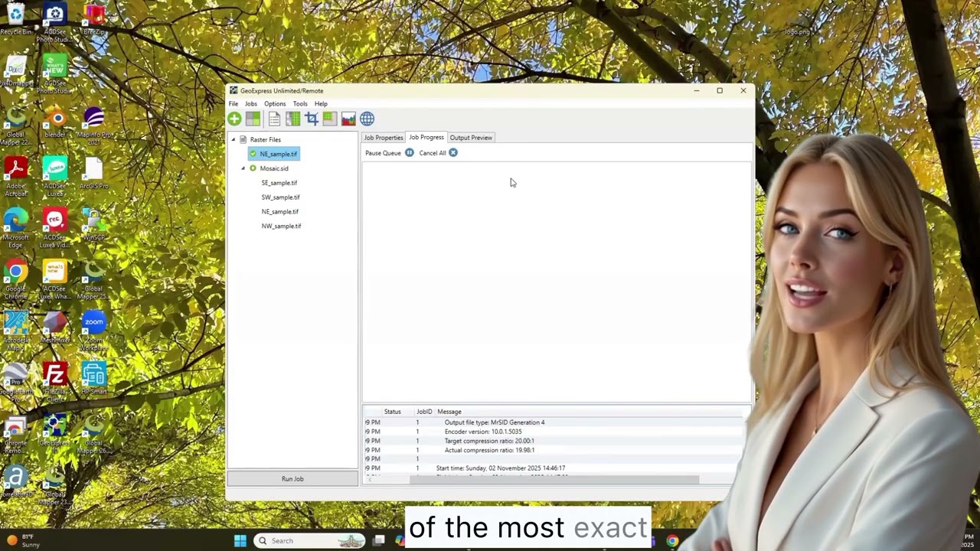
Task: Open Google Earth Pro desktop shortcut
Action: tap(16, 383)
